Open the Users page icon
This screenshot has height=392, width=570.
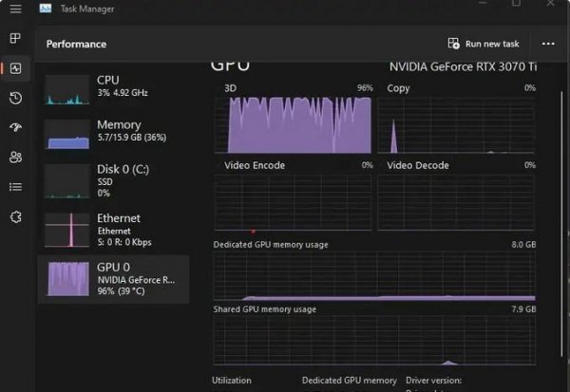(x=15, y=157)
